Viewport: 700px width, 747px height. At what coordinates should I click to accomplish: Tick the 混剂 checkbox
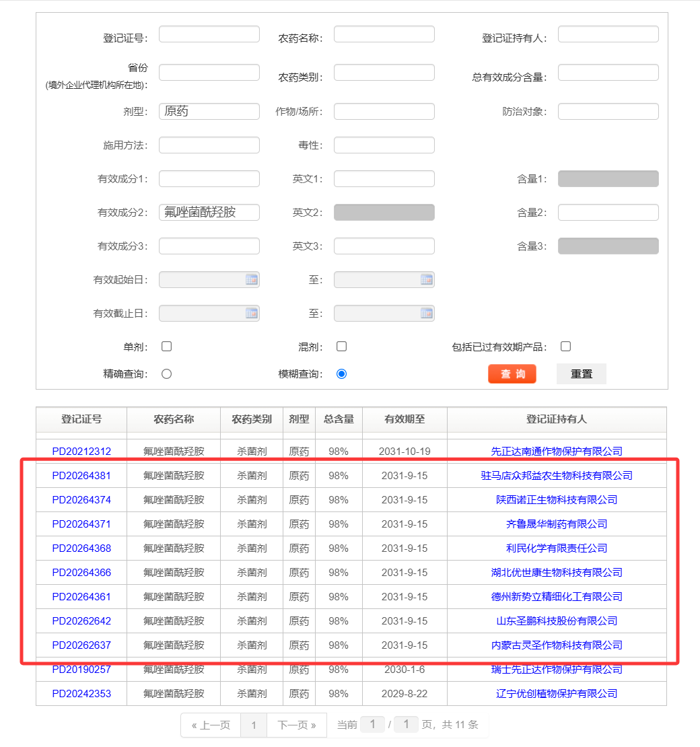point(341,347)
